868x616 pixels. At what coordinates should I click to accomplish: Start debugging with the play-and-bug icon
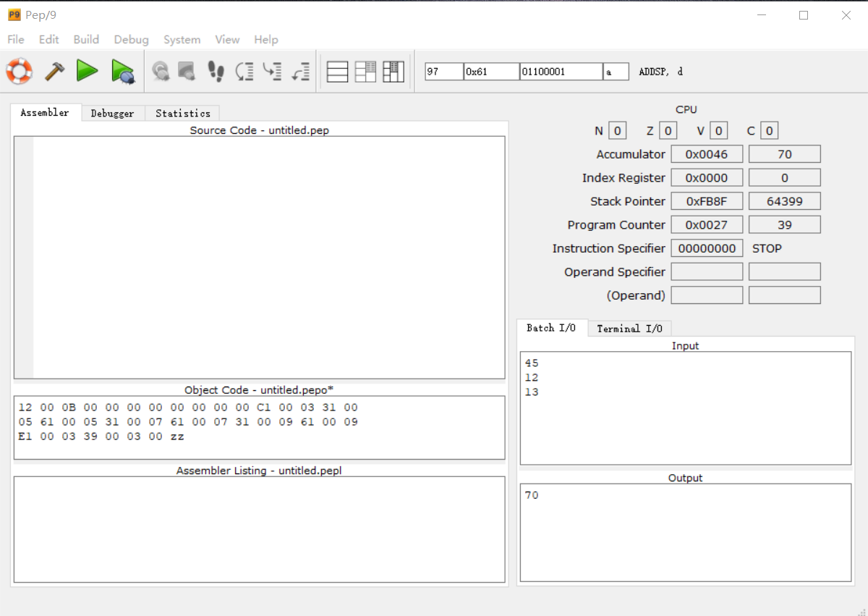click(123, 72)
